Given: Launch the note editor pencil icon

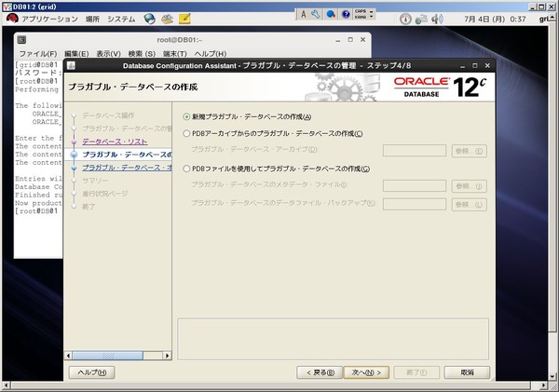Looking at the screenshot, I should click(184, 19).
